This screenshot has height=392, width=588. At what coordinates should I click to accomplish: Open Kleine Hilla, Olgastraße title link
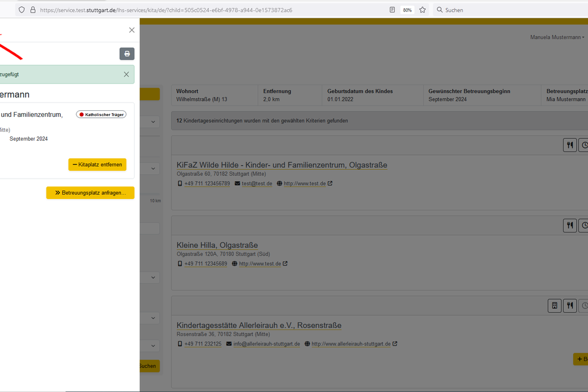(x=217, y=245)
